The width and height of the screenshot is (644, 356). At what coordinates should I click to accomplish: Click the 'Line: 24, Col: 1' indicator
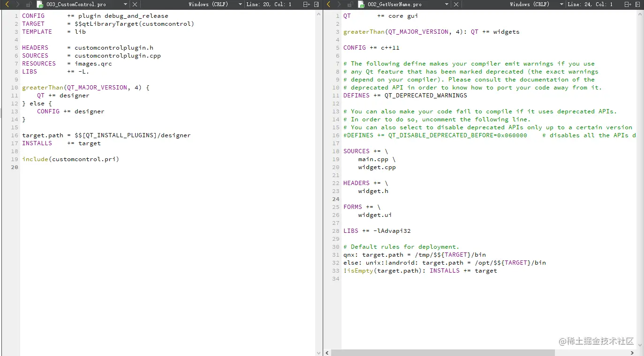591,4
